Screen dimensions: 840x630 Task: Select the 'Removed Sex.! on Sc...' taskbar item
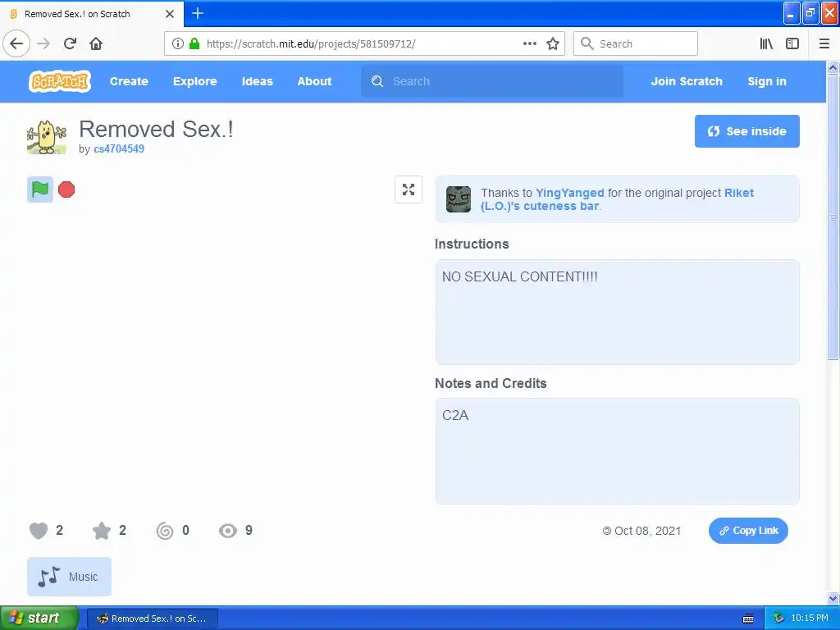point(152,619)
